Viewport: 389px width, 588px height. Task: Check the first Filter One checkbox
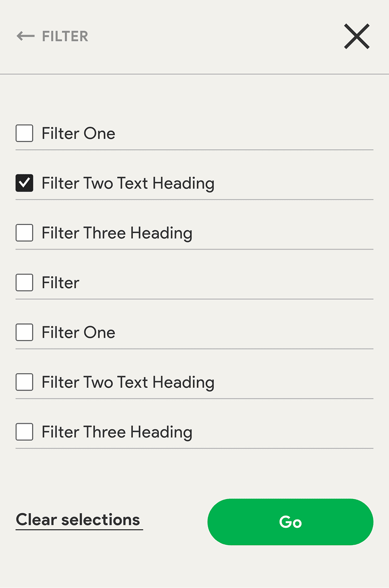point(24,133)
